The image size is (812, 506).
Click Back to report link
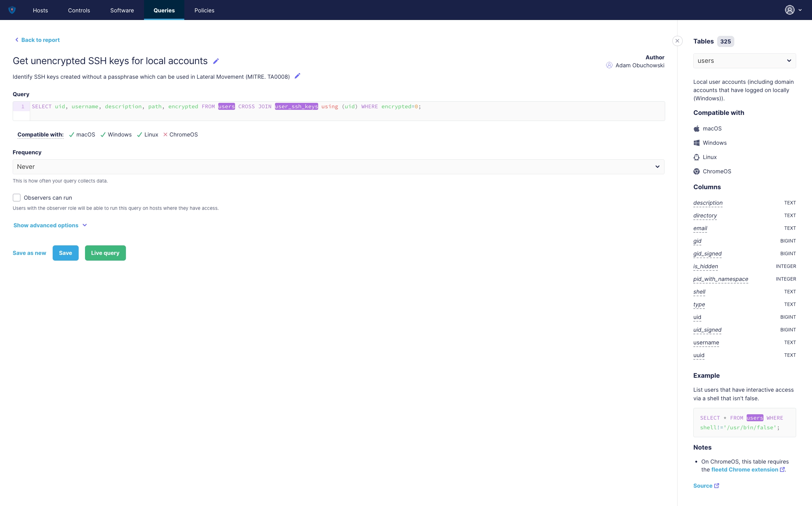click(x=37, y=40)
